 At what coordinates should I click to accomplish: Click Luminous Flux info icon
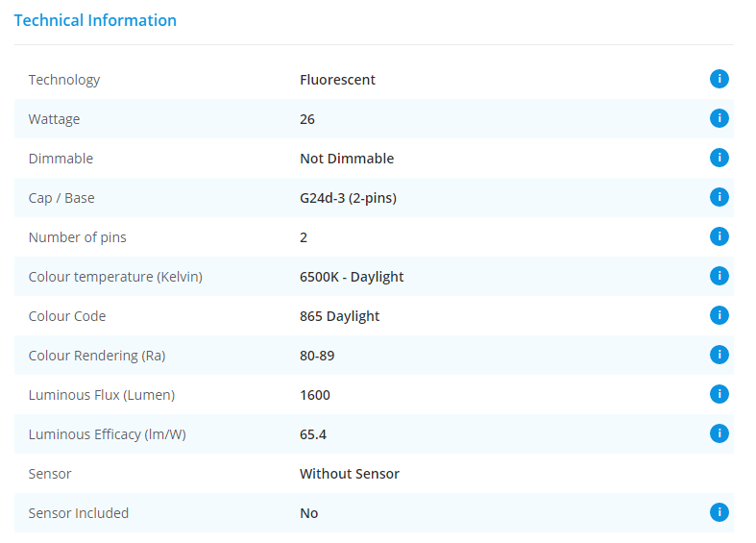point(719,394)
